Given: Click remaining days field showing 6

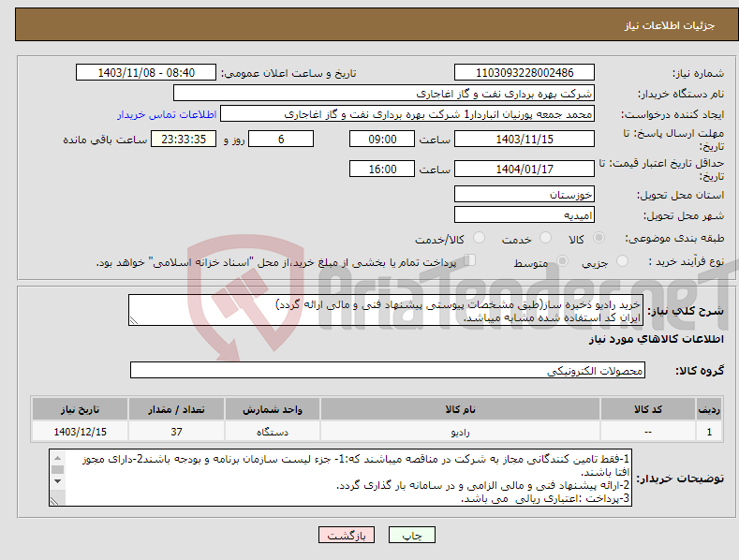Looking at the screenshot, I should (x=281, y=139).
